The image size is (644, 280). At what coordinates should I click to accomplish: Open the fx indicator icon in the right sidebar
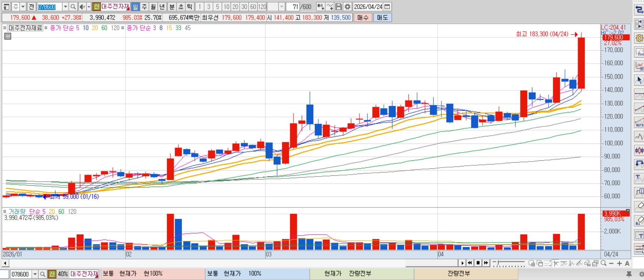click(x=639, y=52)
